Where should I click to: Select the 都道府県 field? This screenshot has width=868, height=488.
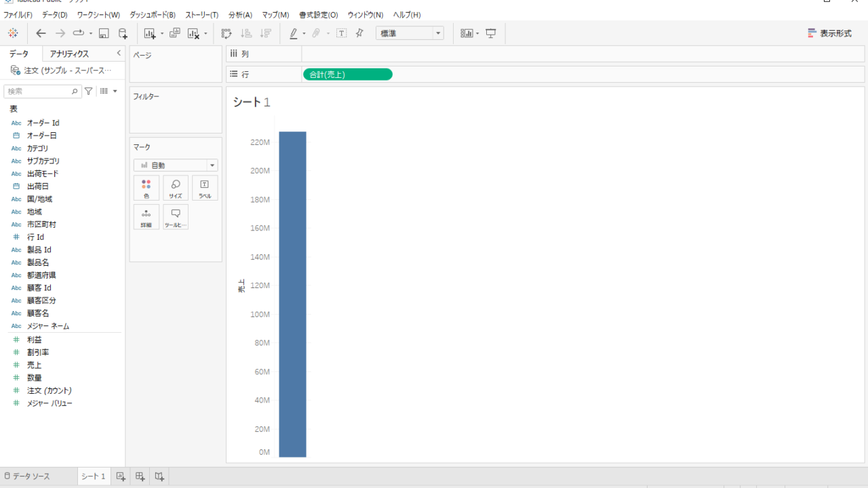[x=41, y=275]
